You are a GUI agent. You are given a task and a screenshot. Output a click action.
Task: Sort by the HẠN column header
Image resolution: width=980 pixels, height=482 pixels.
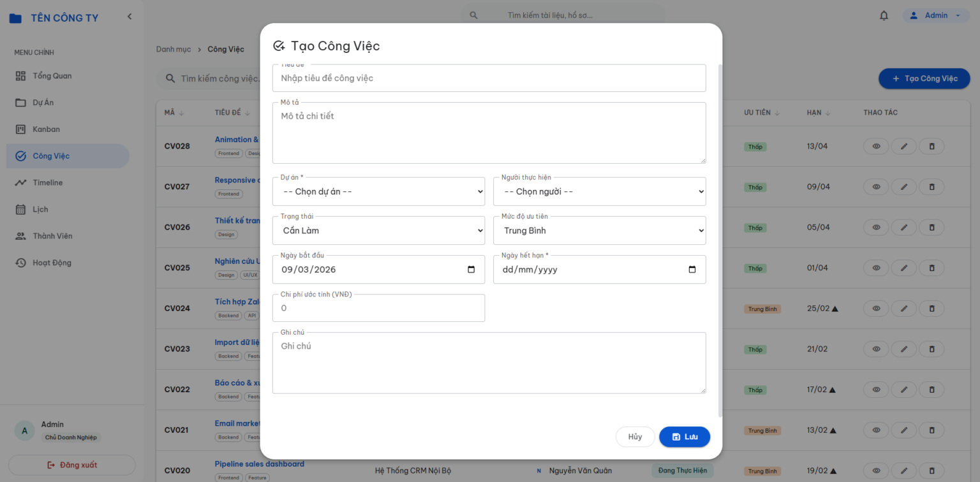pos(819,113)
